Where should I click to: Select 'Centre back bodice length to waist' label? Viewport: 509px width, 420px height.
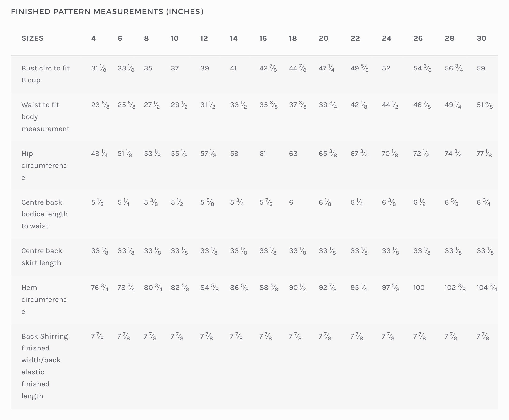click(x=45, y=214)
